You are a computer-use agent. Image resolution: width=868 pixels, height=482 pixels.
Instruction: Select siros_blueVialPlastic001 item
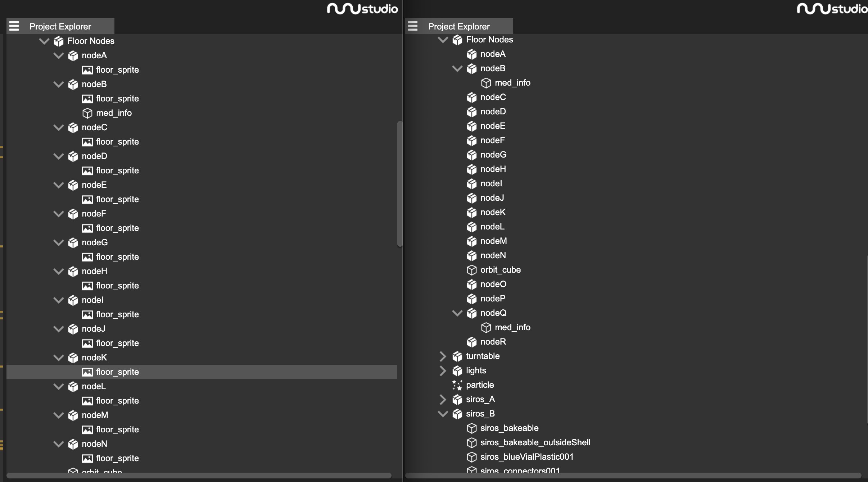point(527,457)
